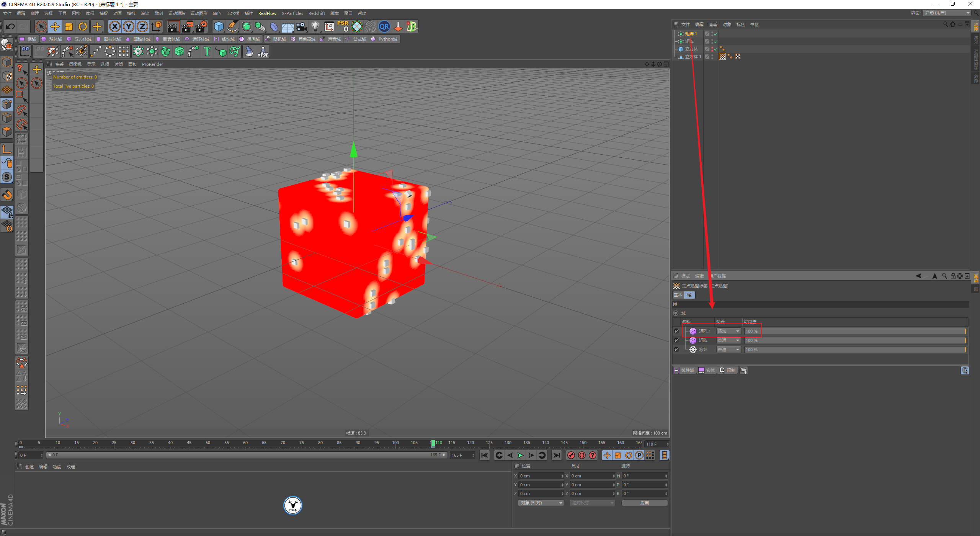This screenshot has width=980, height=536.
Task: Select 立方体.1 in the object manager
Action: pyautogui.click(x=693, y=57)
